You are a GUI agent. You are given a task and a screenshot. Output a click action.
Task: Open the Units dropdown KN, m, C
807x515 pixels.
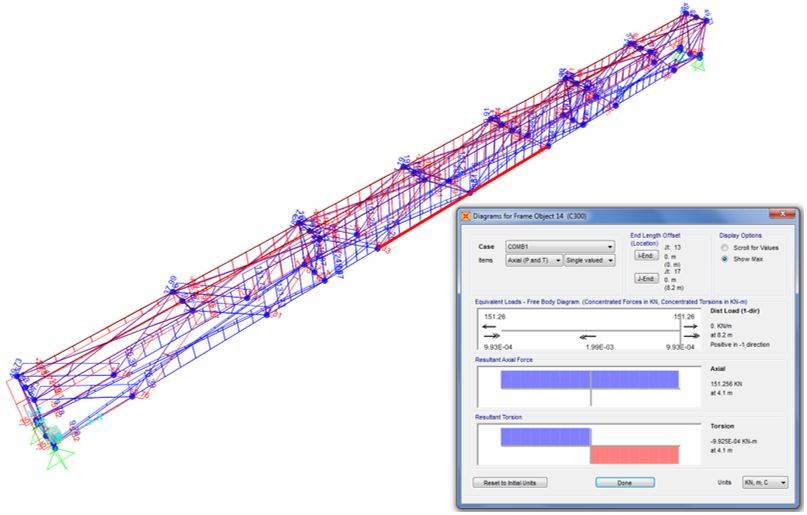[x=765, y=483]
